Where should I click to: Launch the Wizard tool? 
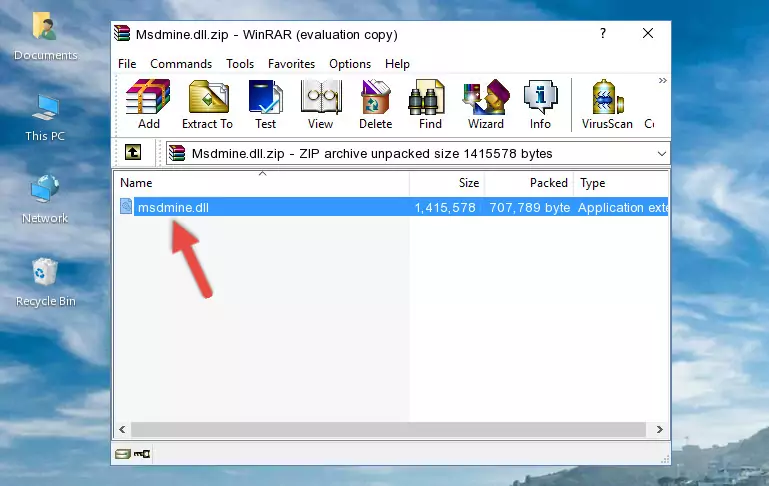click(486, 104)
